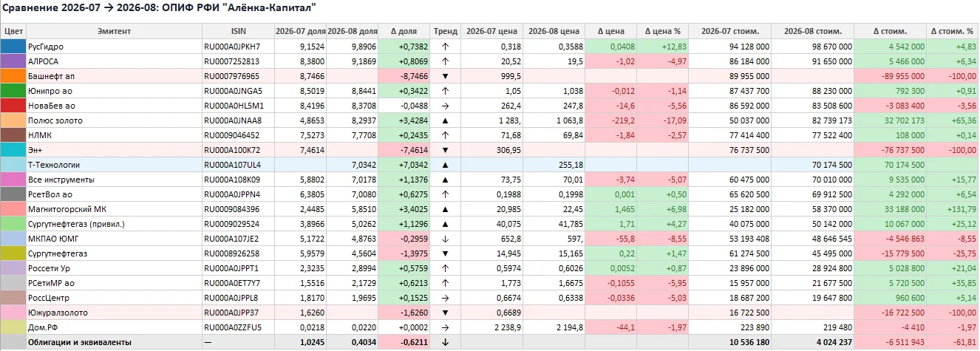Click the 2026-07 цена column header
980x351 pixels.
point(491,31)
